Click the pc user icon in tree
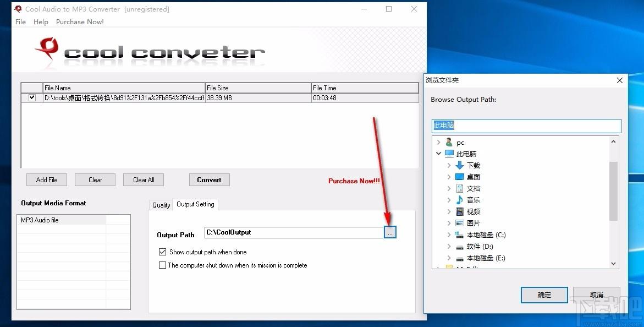644x327 pixels. [x=449, y=143]
